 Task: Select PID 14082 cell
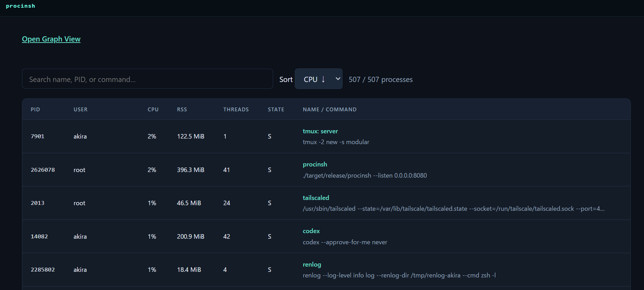pos(39,237)
